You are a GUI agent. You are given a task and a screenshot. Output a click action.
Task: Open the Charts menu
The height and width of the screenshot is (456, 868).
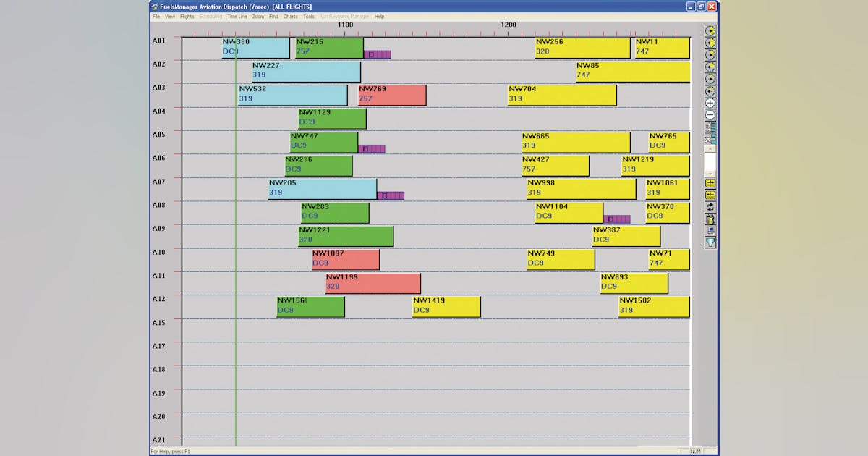290,16
